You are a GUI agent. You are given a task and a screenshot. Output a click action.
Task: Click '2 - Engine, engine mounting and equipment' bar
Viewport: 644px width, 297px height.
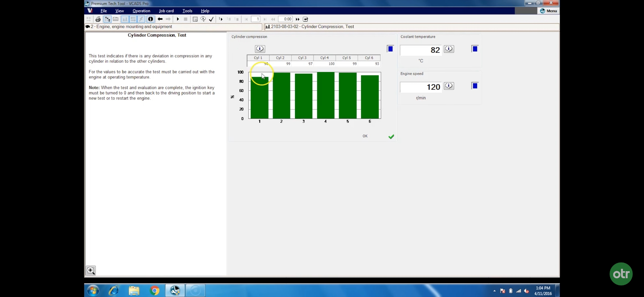(173, 27)
